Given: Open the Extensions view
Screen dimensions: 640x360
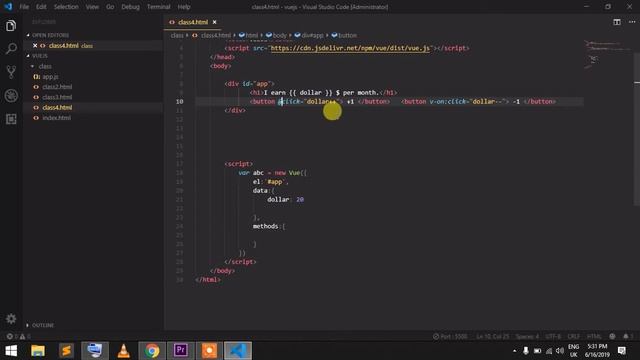Looking at the screenshot, I should pos(11,119).
